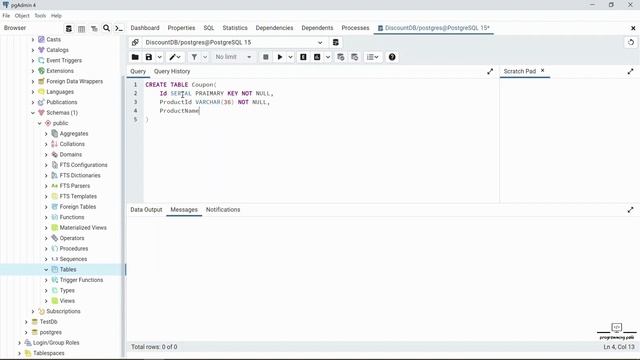Screen dimensions: 640x360
Task: Expand the Functions tree node
Action: [46, 218]
